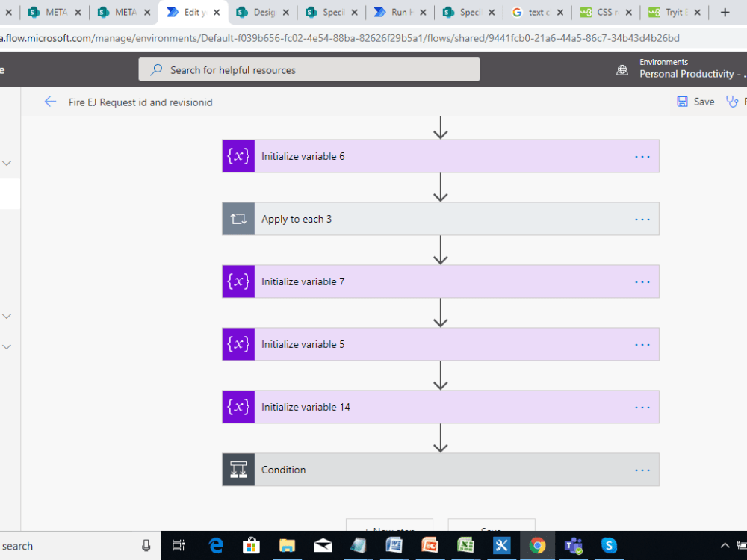Open the ... menu on the Condition card
This screenshot has height=560, width=747.
[642, 470]
